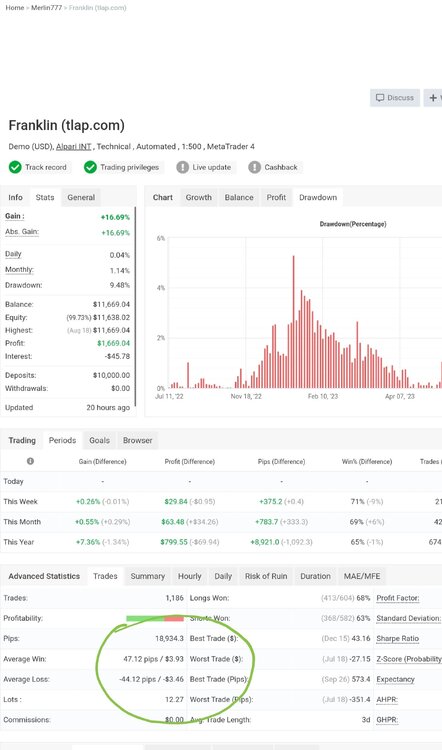Image resolution: width=442 pixels, height=750 pixels.
Task: Click the Abs. Gain label
Action: (x=22, y=232)
